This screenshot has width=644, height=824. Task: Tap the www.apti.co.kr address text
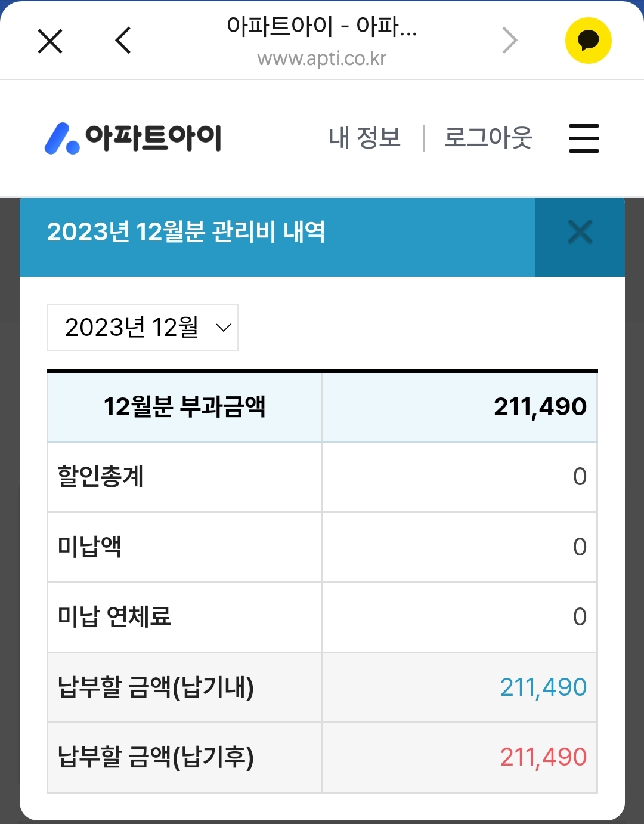[322, 58]
